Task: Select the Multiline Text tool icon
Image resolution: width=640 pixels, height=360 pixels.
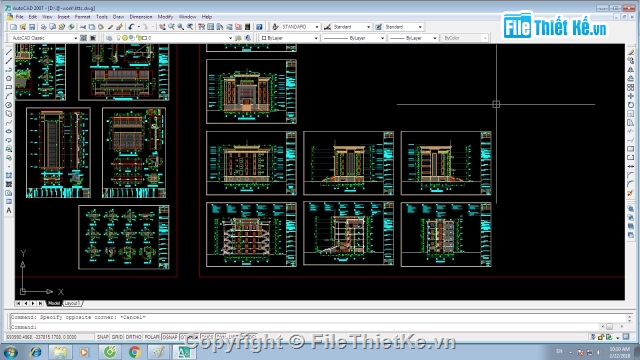Action: 9,211
